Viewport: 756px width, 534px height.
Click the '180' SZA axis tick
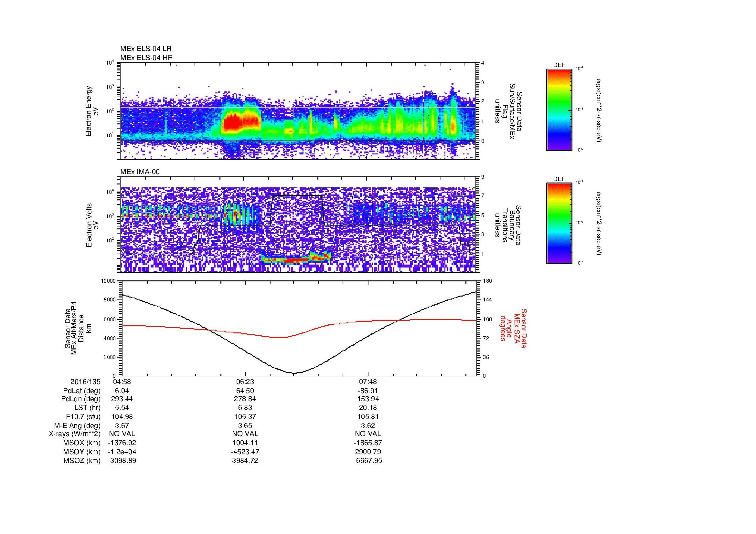click(x=488, y=281)
